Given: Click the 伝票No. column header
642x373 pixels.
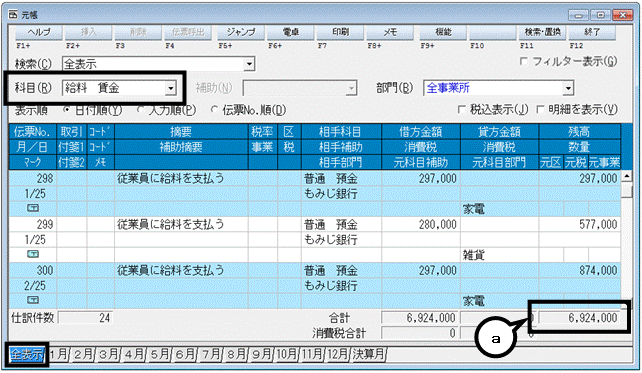Looking at the screenshot, I should 33,132.
